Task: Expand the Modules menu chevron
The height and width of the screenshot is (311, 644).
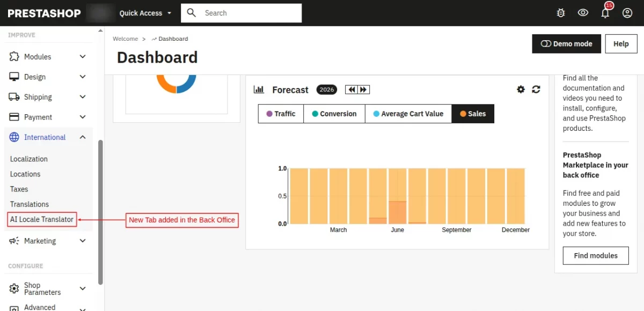Action: coord(83,56)
